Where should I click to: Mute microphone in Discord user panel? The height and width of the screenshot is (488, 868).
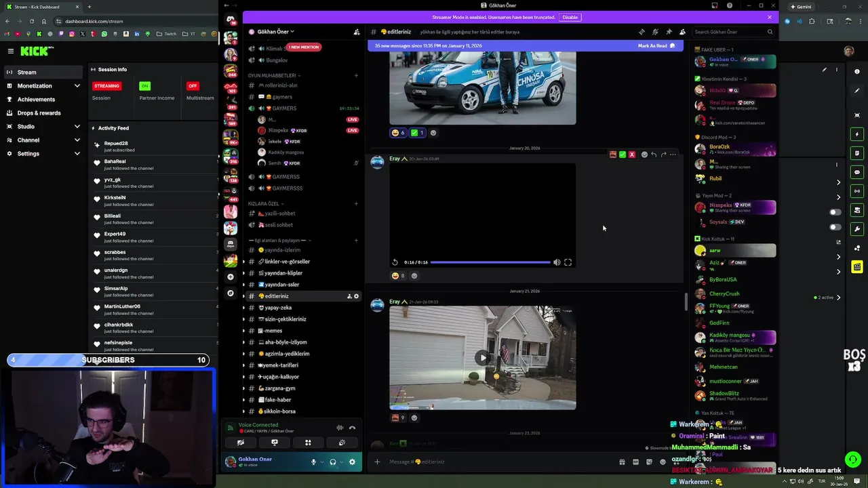click(x=313, y=462)
